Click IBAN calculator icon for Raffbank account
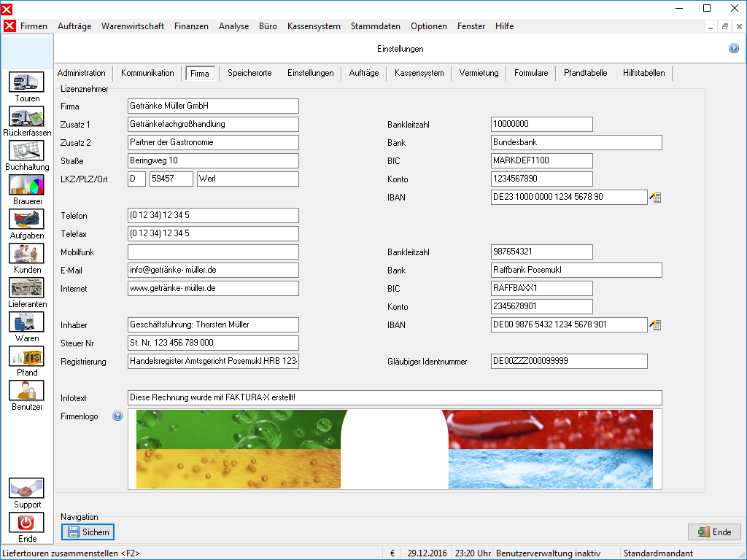 656,324
